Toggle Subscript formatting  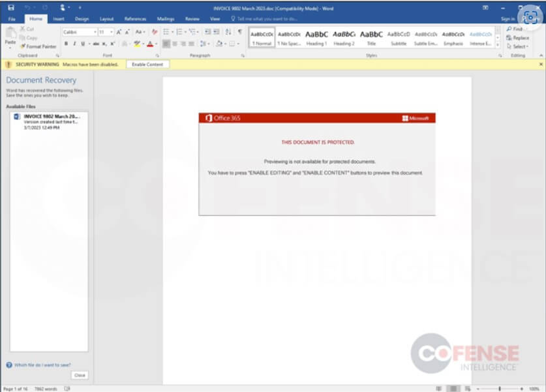(104, 44)
